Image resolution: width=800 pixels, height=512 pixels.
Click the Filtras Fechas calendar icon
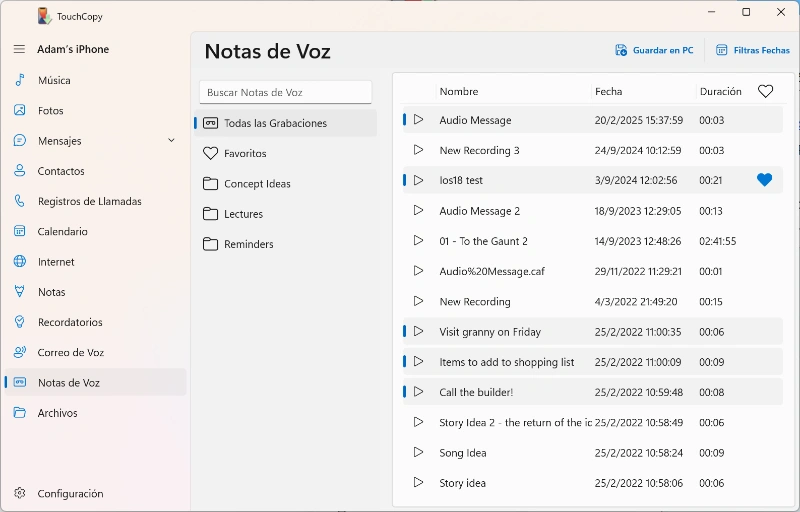(x=721, y=50)
